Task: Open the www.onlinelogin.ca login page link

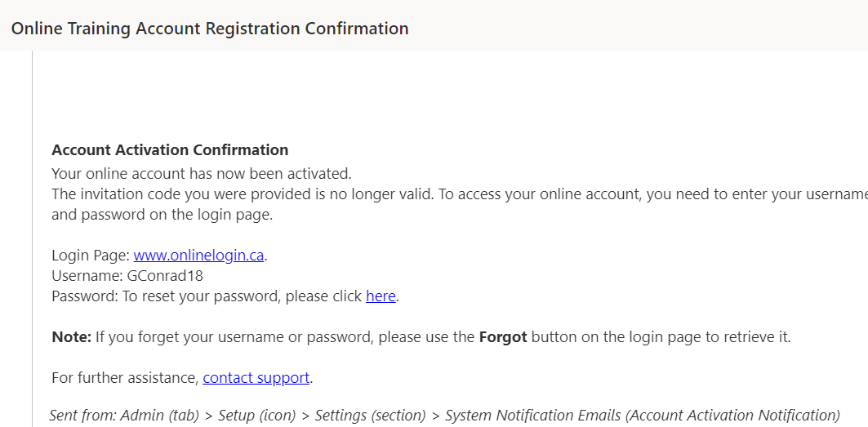Action: (198, 255)
